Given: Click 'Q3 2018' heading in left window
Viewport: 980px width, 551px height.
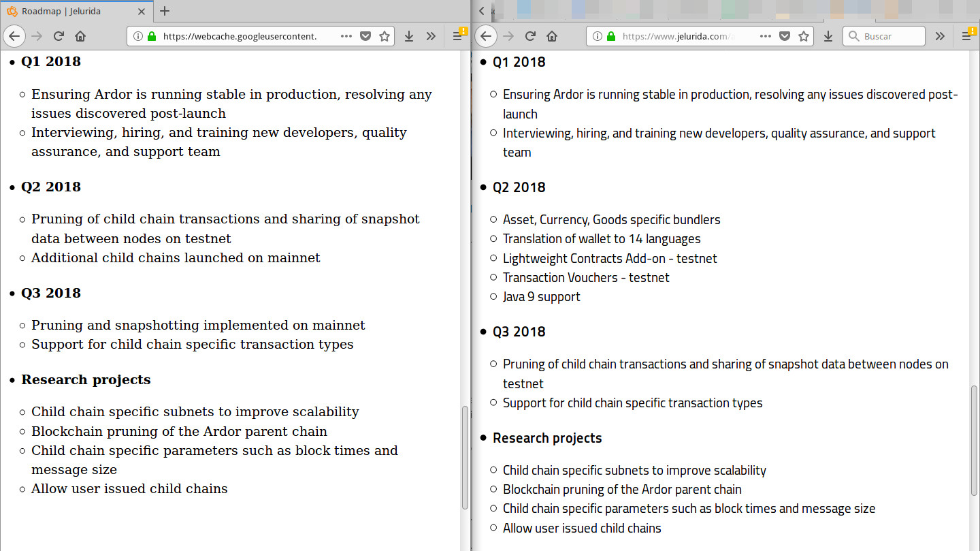Looking at the screenshot, I should coord(51,293).
